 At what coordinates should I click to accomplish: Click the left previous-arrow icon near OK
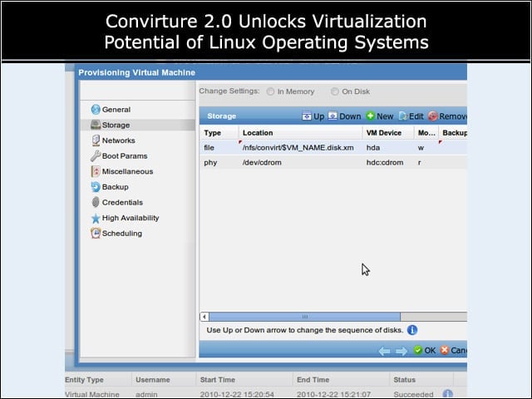(x=384, y=351)
